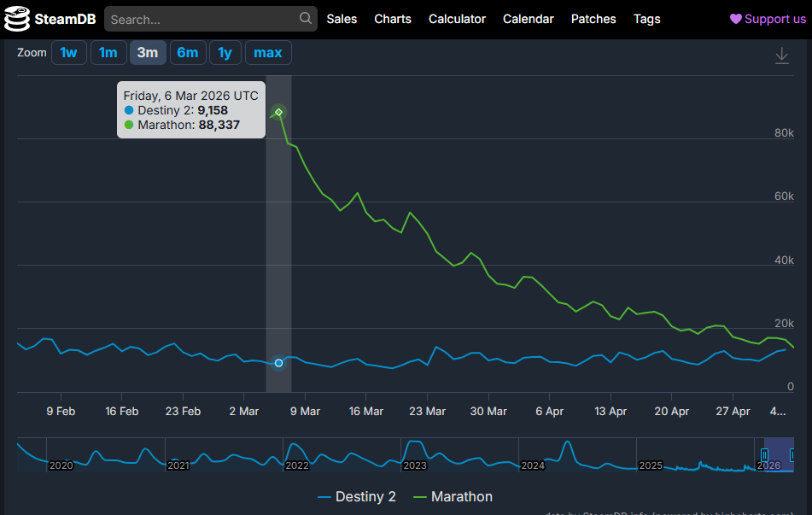Click the 27 Apr axis label
Screen dimensions: 812x515
point(733,412)
